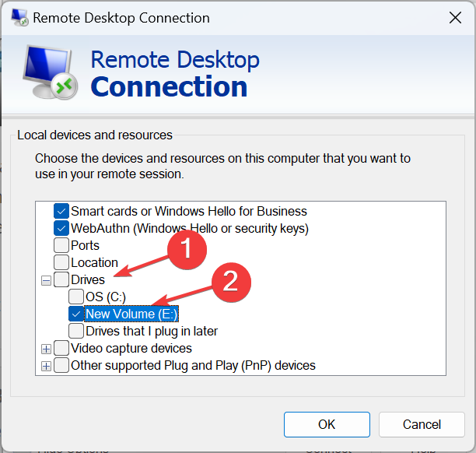Image resolution: width=476 pixels, height=453 pixels.
Task: Enable the Location checkbox
Action: click(61, 262)
